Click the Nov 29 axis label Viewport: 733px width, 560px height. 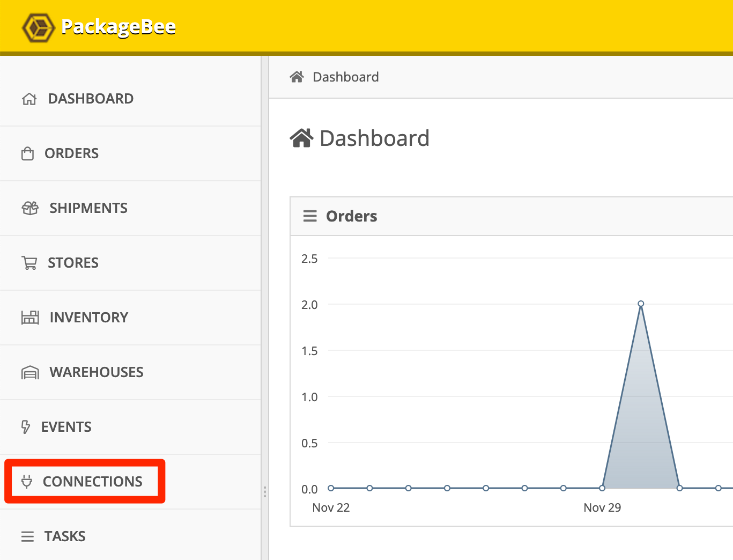click(602, 507)
